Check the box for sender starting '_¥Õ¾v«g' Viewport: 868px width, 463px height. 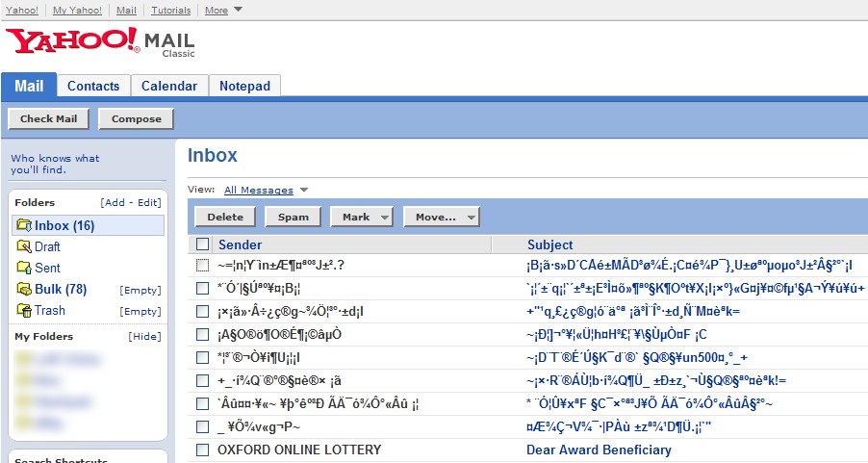203,427
